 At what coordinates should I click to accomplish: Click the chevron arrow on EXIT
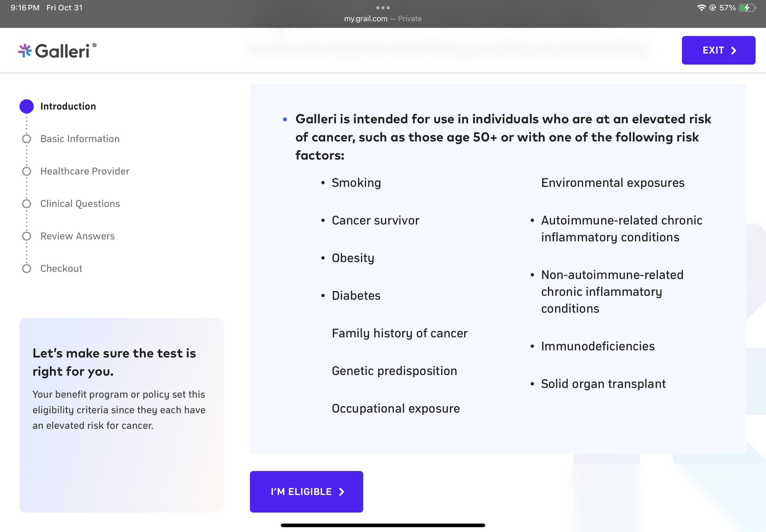point(734,51)
